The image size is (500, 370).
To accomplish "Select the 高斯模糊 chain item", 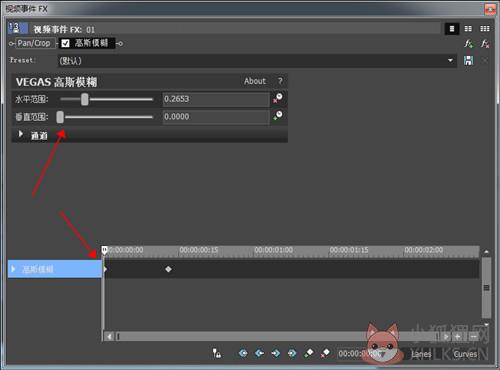I will click(91, 43).
